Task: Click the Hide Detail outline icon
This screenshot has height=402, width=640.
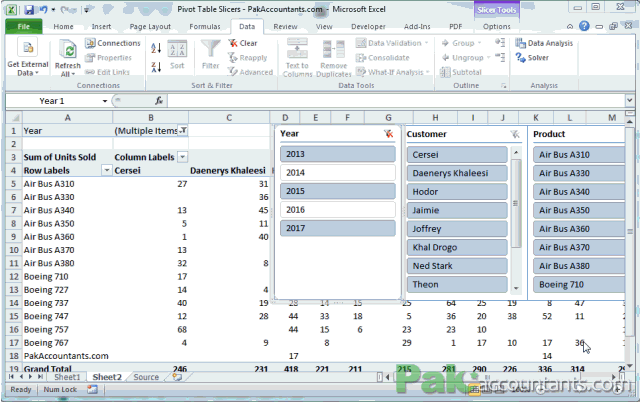Action: (x=500, y=57)
